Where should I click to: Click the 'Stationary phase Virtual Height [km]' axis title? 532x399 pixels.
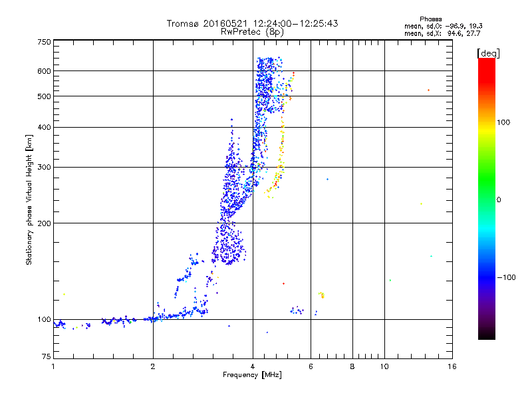pos(29,200)
